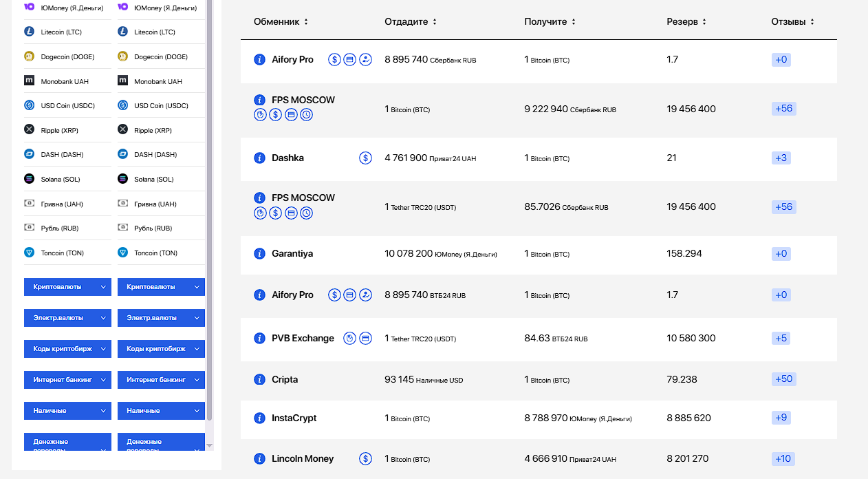
Task: Click InstaCrypt's reserve value 8 885 620
Action: coord(688,418)
